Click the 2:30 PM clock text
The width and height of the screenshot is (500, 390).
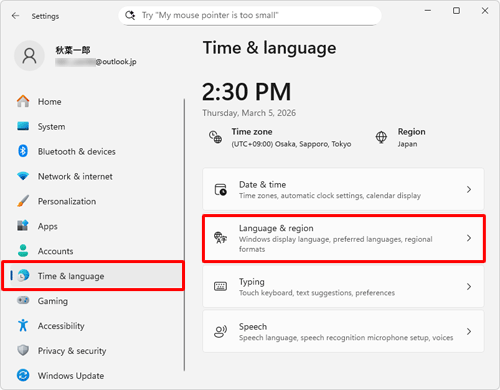coord(247,92)
